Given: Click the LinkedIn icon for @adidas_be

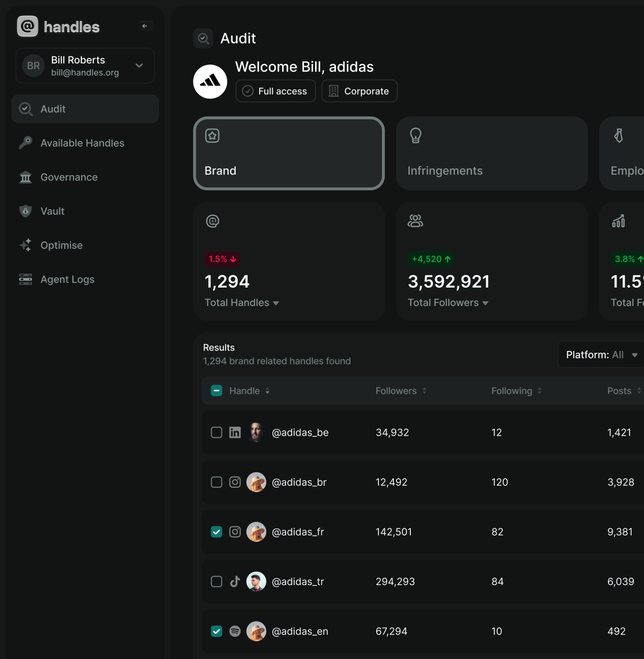Looking at the screenshot, I should point(235,432).
